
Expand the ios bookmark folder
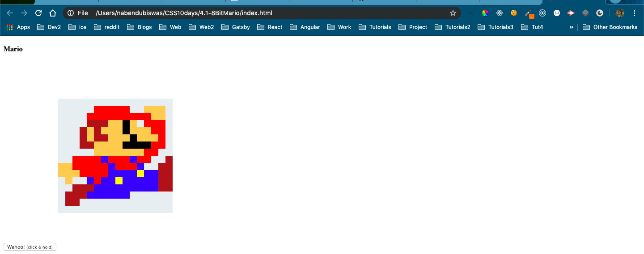(x=77, y=27)
